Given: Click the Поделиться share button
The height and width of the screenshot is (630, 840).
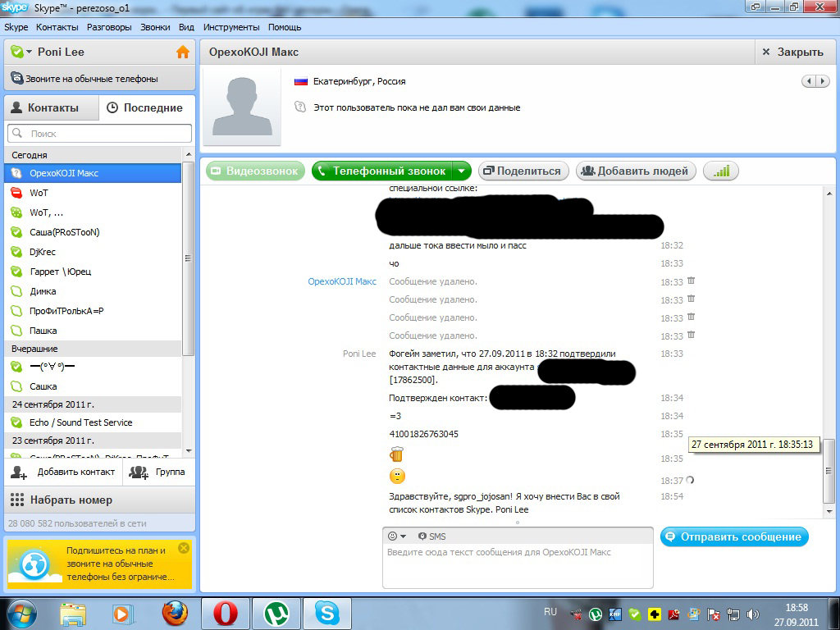Looking at the screenshot, I should [523, 171].
